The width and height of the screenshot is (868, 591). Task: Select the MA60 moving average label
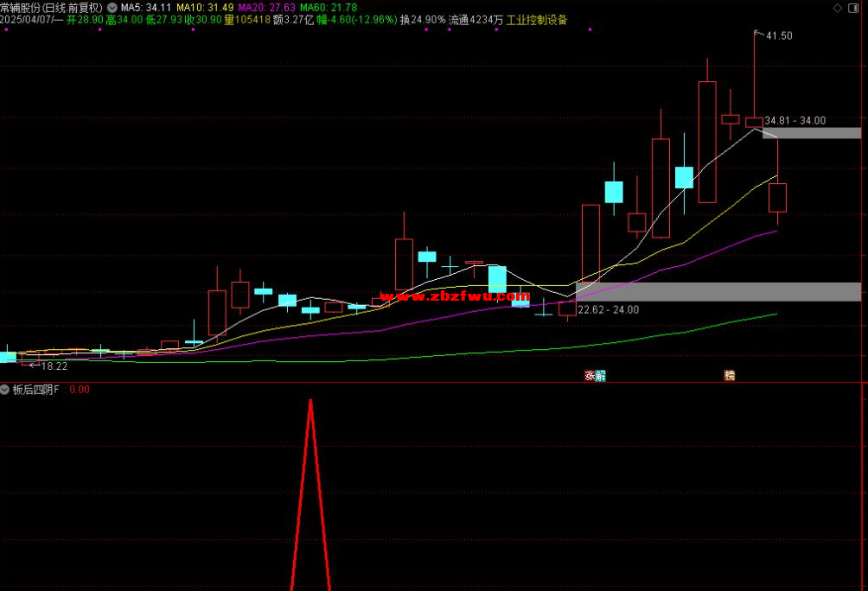[x=328, y=7]
